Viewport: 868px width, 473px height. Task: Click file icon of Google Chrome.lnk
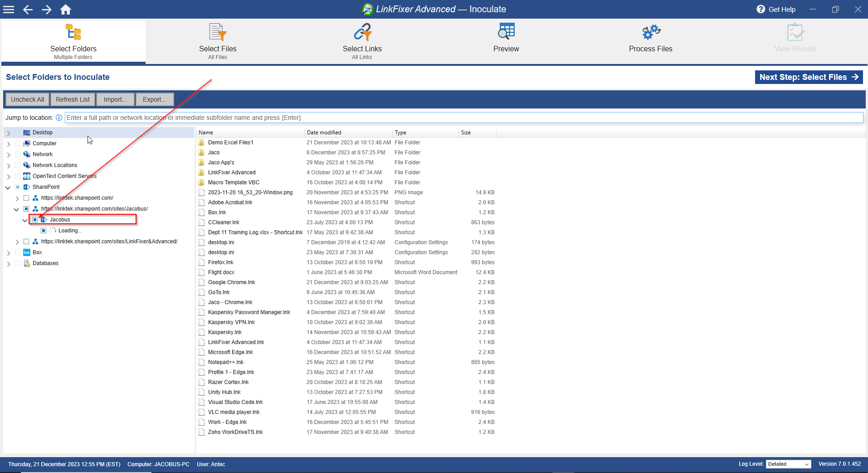point(201,282)
